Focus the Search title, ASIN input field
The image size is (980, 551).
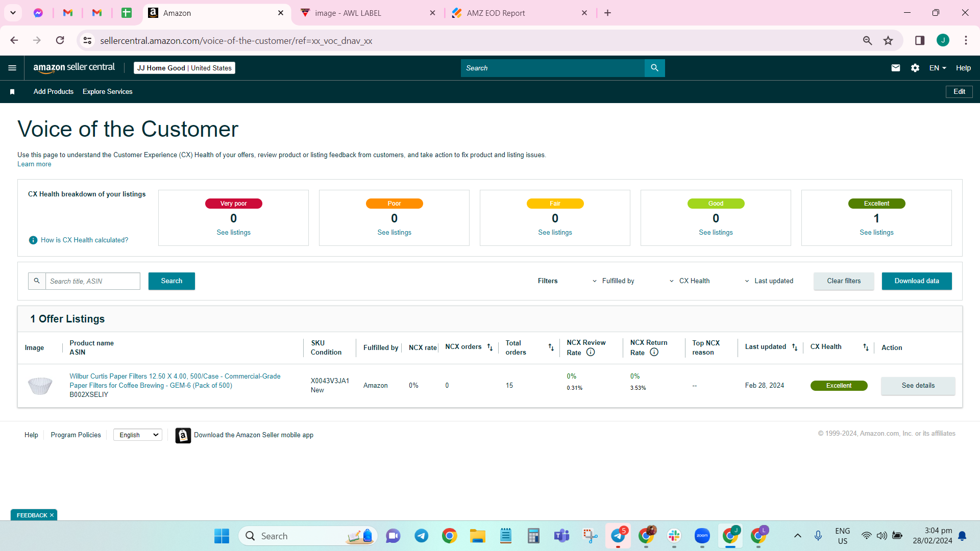pyautogui.click(x=92, y=281)
